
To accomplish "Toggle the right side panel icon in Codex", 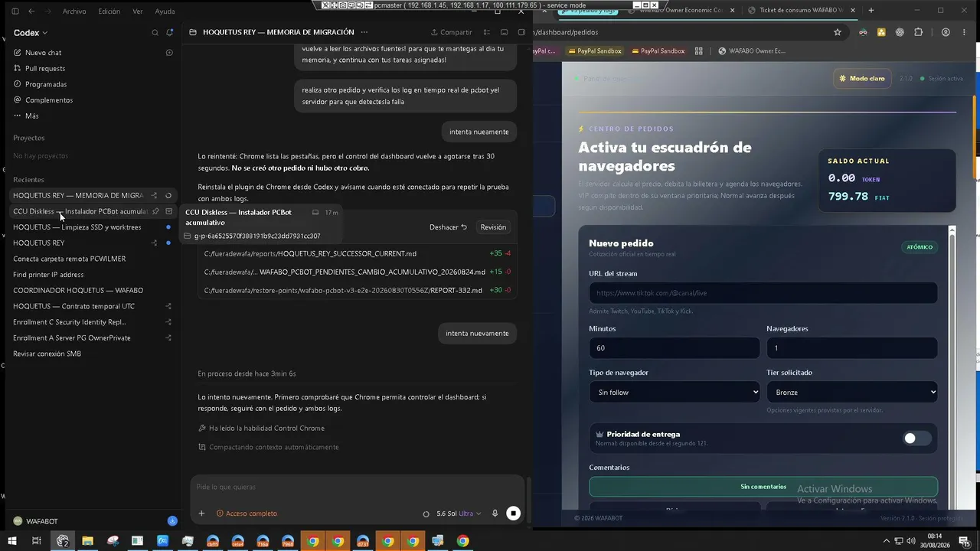I will click(x=521, y=32).
